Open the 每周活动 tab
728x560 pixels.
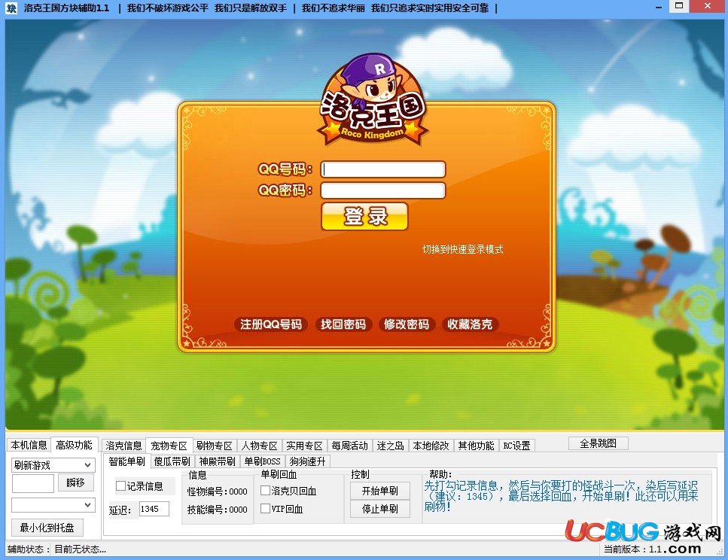tap(349, 446)
